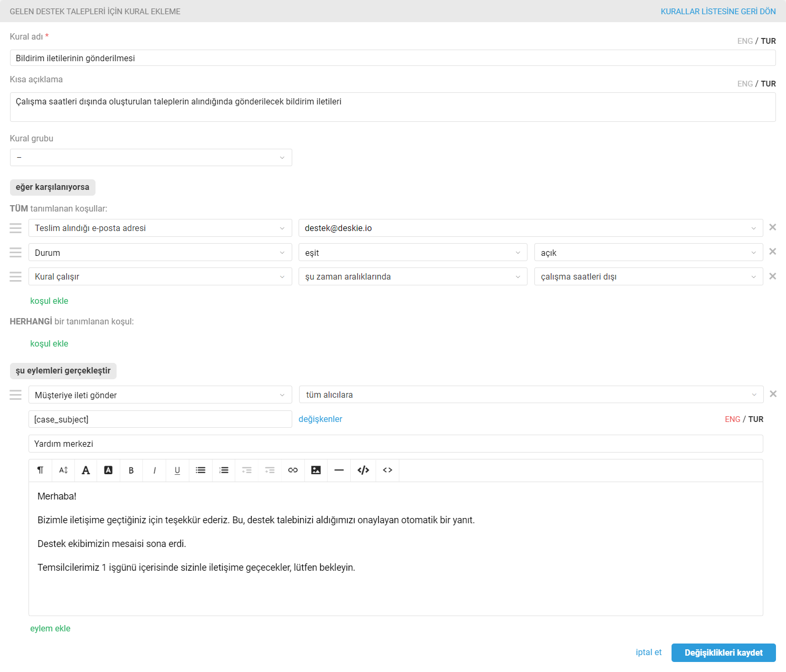This screenshot has height=672, width=786.
Task: Open the Kural grubu dropdown
Action: (151, 158)
